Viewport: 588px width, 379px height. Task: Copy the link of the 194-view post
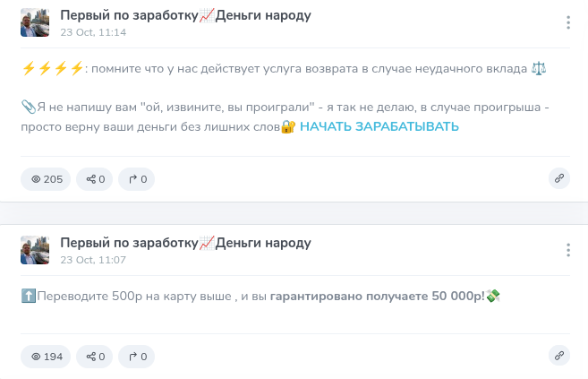[559, 356]
